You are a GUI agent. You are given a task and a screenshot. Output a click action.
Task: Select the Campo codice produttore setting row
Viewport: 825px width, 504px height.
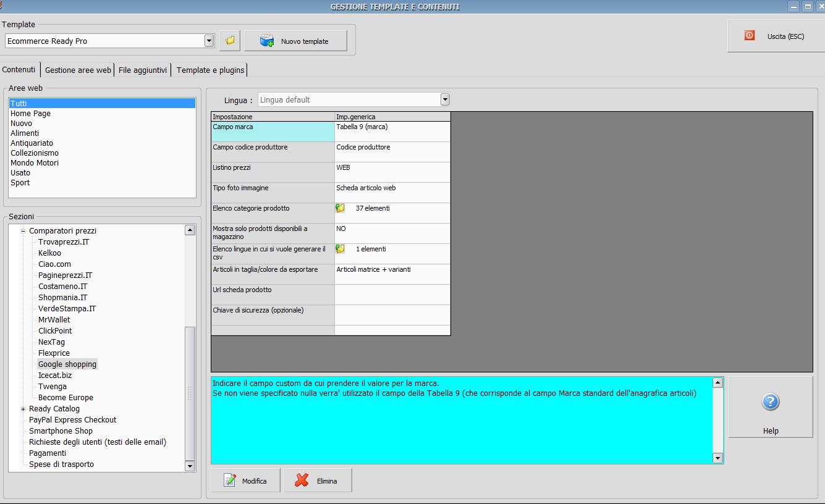273,152
